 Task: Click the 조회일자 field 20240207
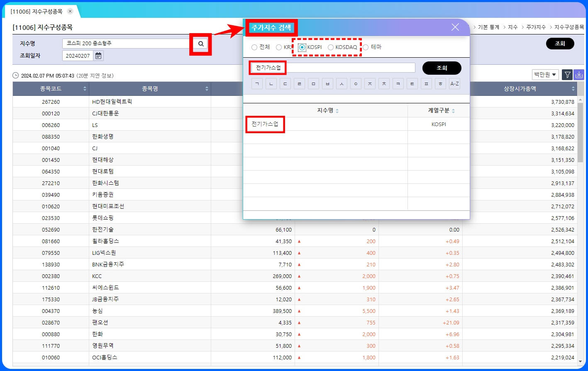point(78,56)
